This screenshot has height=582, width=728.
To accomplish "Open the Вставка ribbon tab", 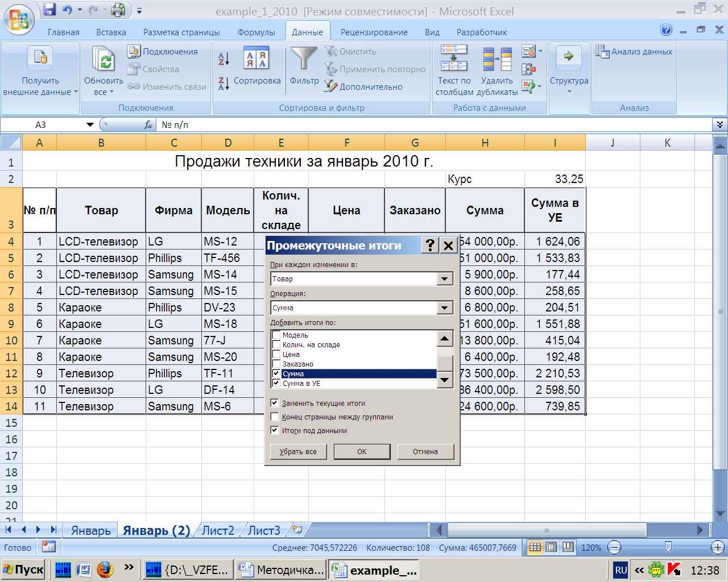I will pyautogui.click(x=111, y=32).
